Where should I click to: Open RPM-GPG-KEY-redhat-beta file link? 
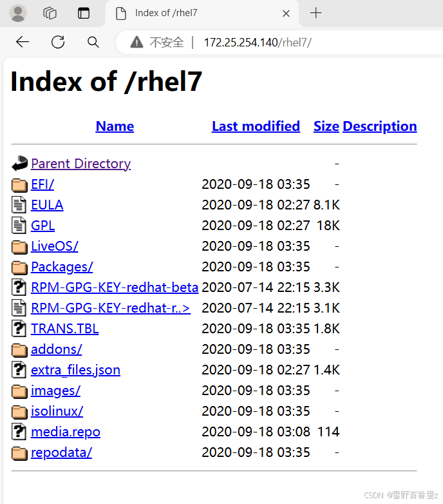click(115, 287)
